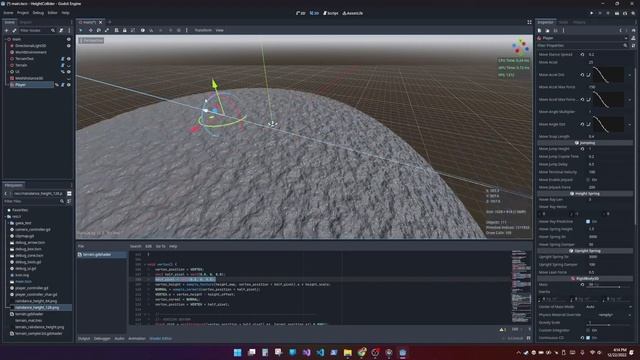The width and height of the screenshot is (640, 360).
Task: Toggle Custom Integrator checkbox
Action: [x=588, y=330]
